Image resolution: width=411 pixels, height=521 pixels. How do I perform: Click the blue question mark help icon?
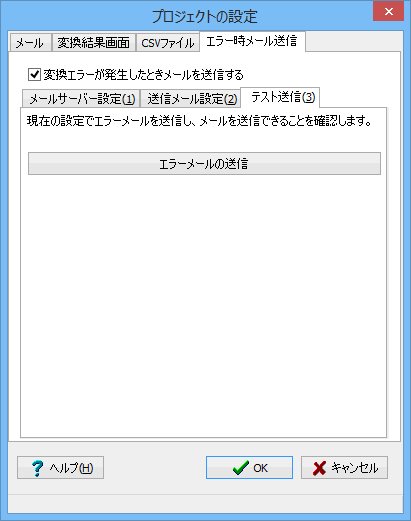point(37,468)
